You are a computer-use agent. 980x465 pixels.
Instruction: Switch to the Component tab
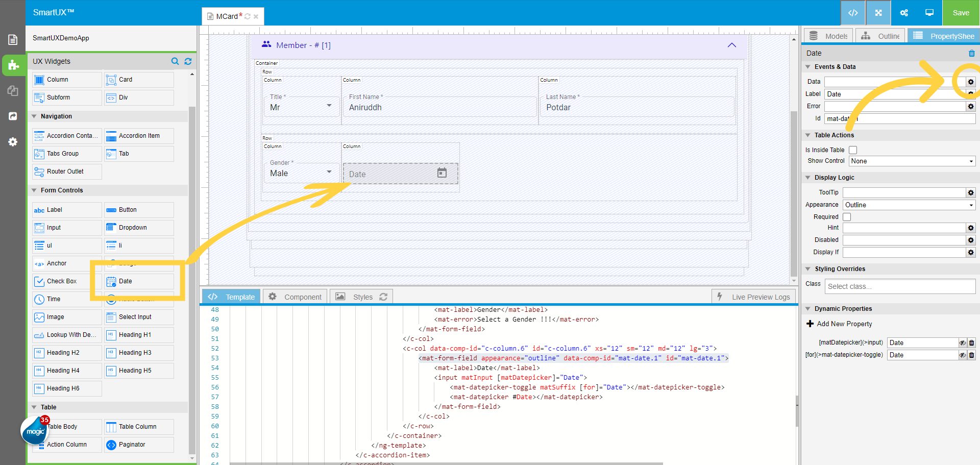[x=295, y=297]
